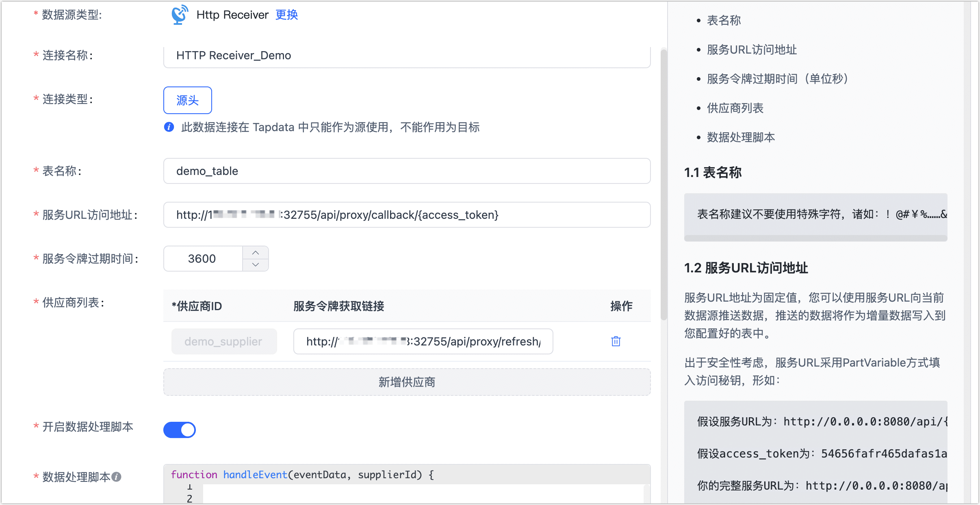Click the Http Receiver data source icon
Image resolution: width=980 pixels, height=505 pixels.
tap(179, 15)
